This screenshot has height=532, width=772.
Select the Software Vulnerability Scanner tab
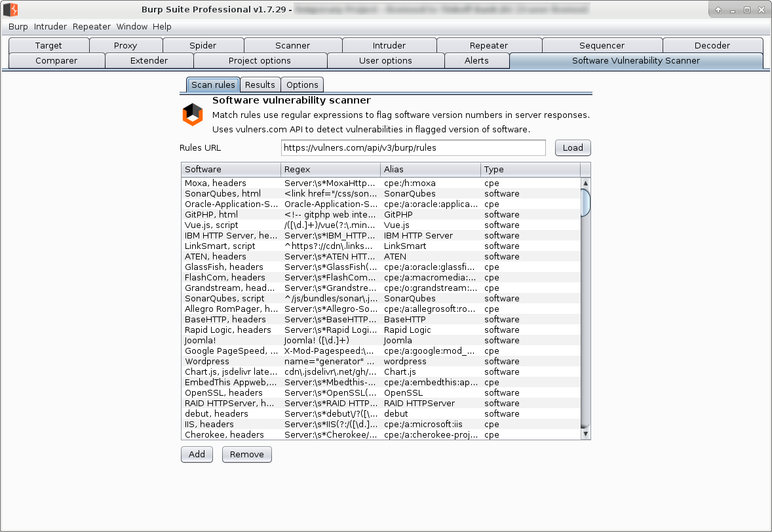pyautogui.click(x=636, y=60)
